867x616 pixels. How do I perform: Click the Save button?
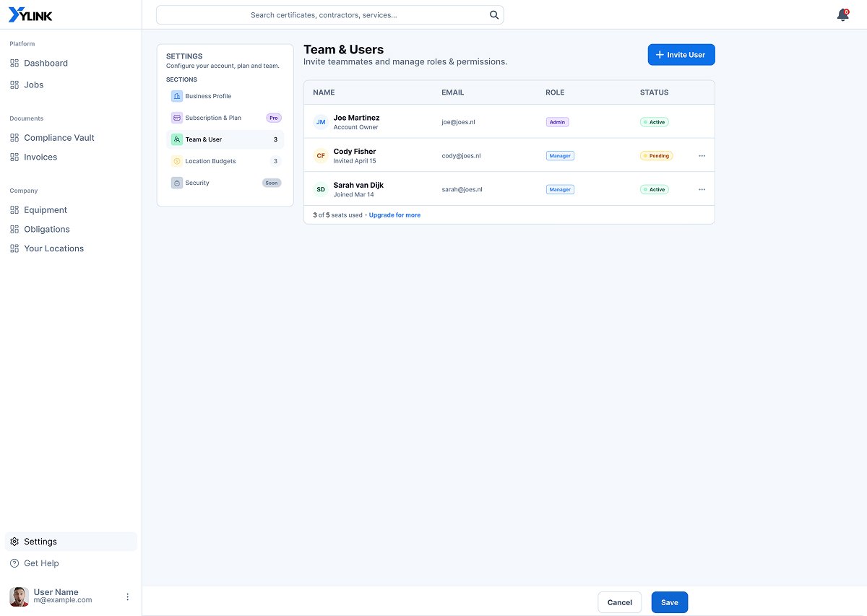670,602
